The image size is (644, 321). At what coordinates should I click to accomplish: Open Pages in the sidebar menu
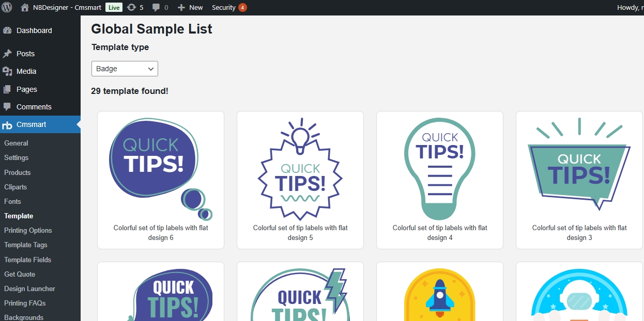pyautogui.click(x=26, y=89)
